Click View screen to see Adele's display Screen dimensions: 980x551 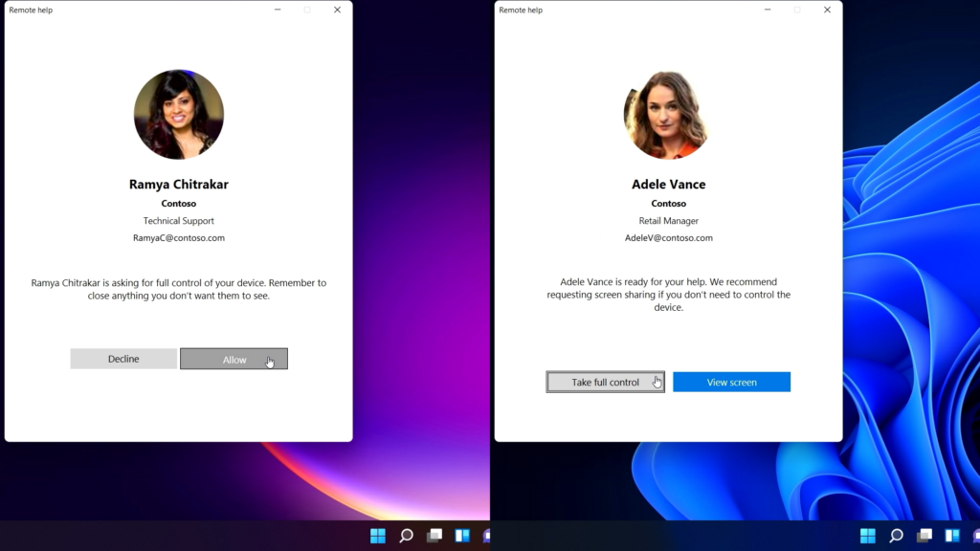pos(731,381)
